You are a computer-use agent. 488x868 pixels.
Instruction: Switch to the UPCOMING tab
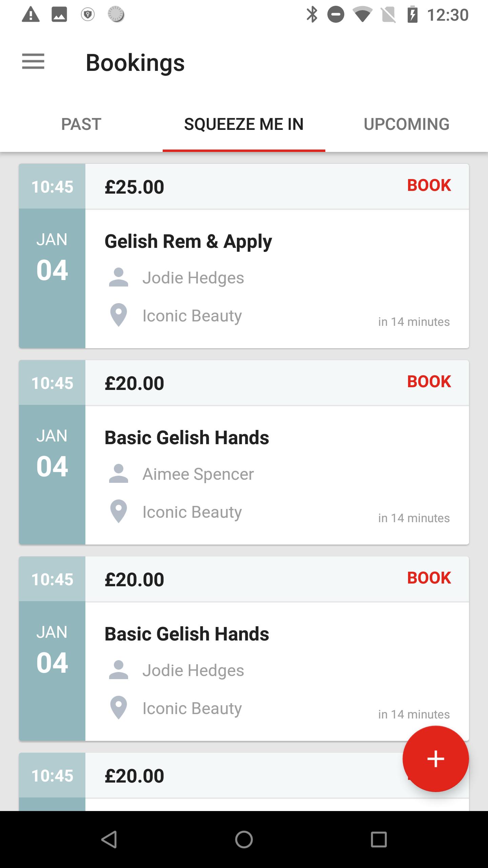tap(407, 124)
